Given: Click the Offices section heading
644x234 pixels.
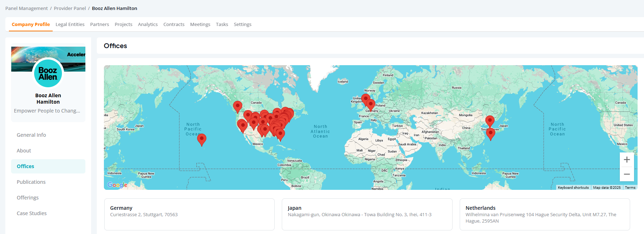Looking at the screenshot, I should click(x=115, y=46).
